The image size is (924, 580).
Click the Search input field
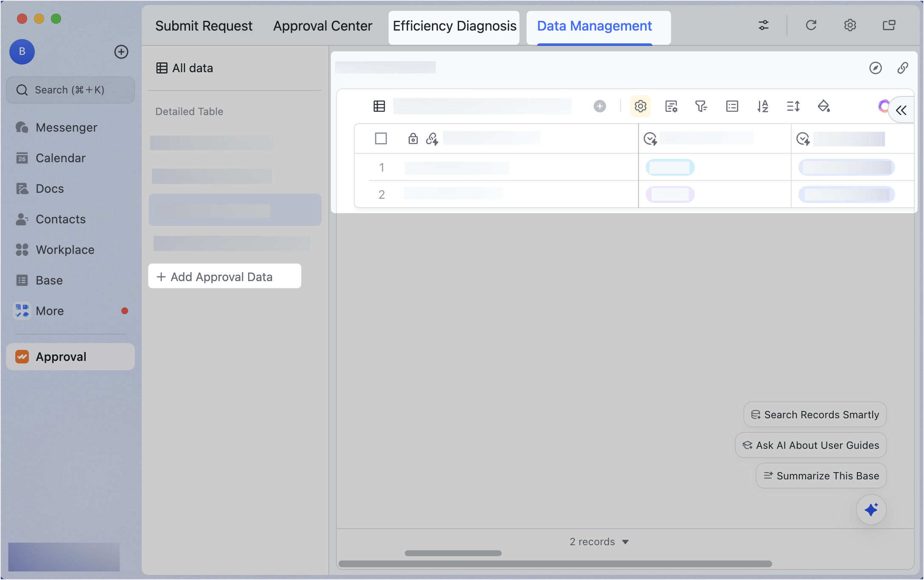point(70,90)
